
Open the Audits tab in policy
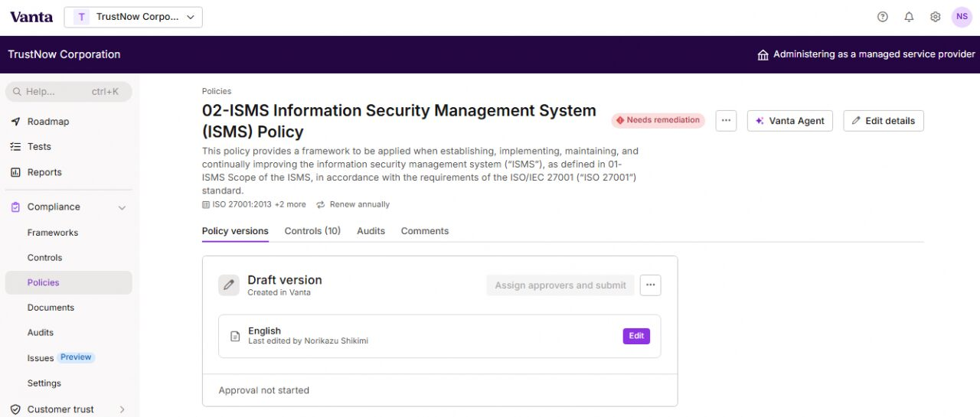point(371,231)
